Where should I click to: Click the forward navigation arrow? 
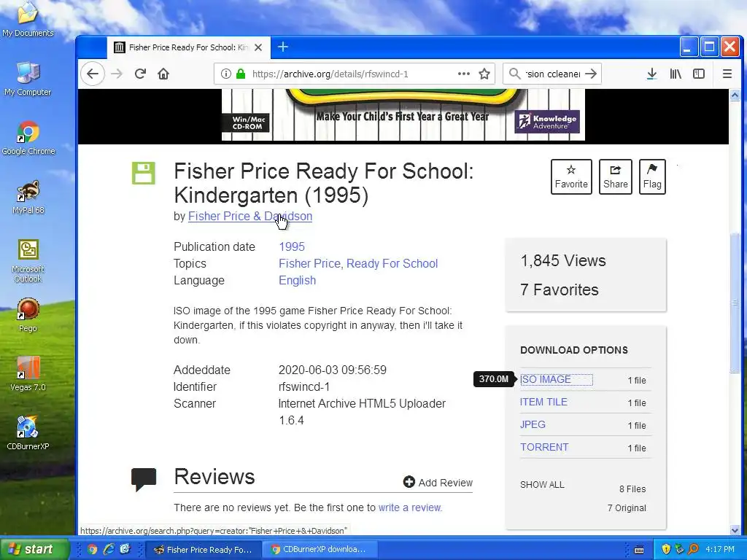coord(117,74)
